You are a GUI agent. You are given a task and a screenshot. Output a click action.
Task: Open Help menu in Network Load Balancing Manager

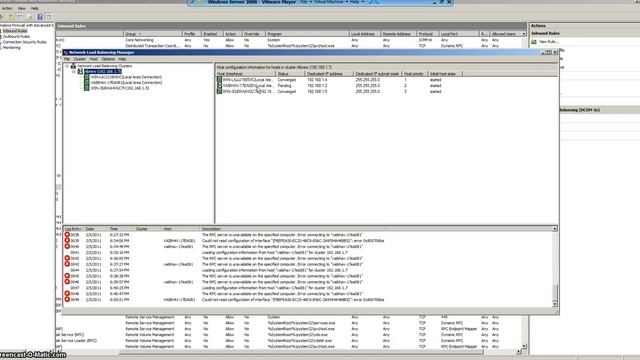point(122,59)
